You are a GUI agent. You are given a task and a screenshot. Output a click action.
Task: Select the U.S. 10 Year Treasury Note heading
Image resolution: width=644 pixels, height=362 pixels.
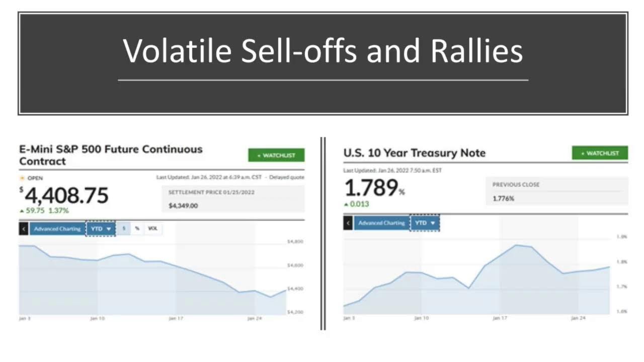tap(414, 153)
